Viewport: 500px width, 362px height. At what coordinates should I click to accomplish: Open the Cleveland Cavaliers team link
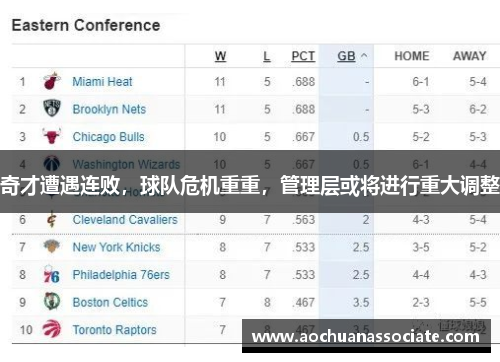(x=125, y=220)
